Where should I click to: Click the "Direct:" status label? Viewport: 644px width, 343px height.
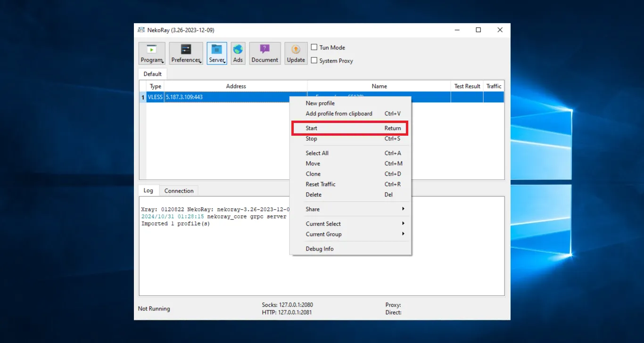pos(393,312)
